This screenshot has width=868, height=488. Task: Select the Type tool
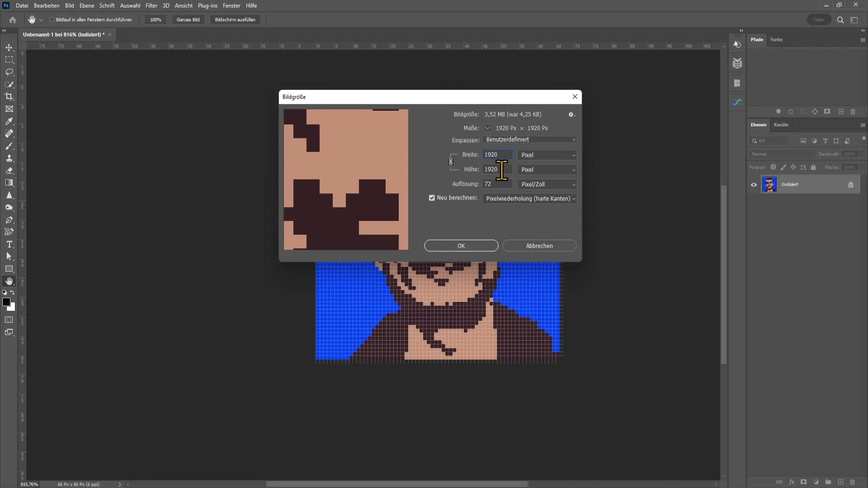(x=9, y=244)
